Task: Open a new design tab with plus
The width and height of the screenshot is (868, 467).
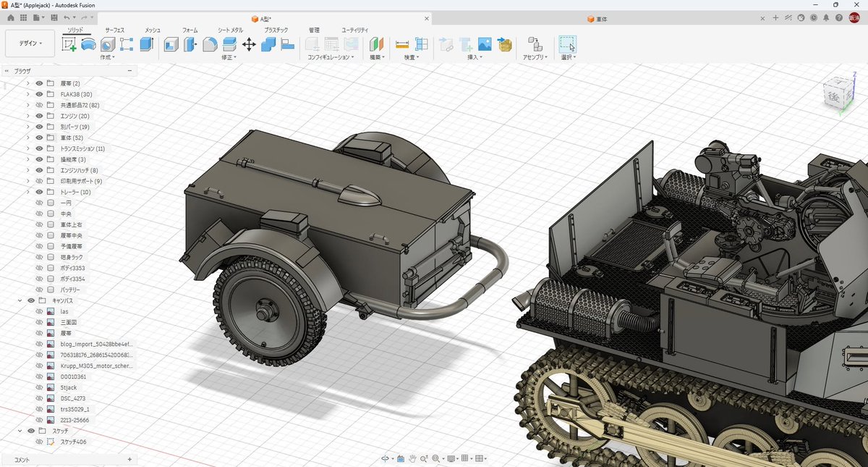Action: click(x=775, y=17)
